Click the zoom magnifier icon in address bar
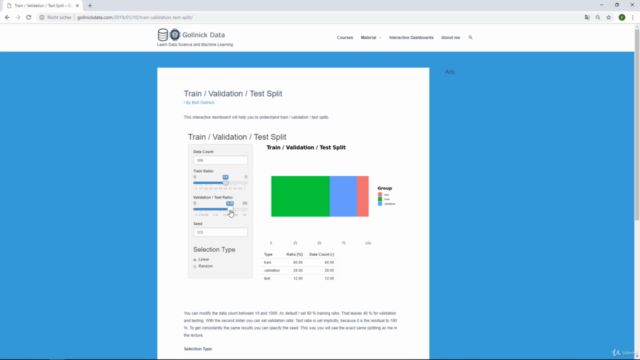 [x=598, y=18]
